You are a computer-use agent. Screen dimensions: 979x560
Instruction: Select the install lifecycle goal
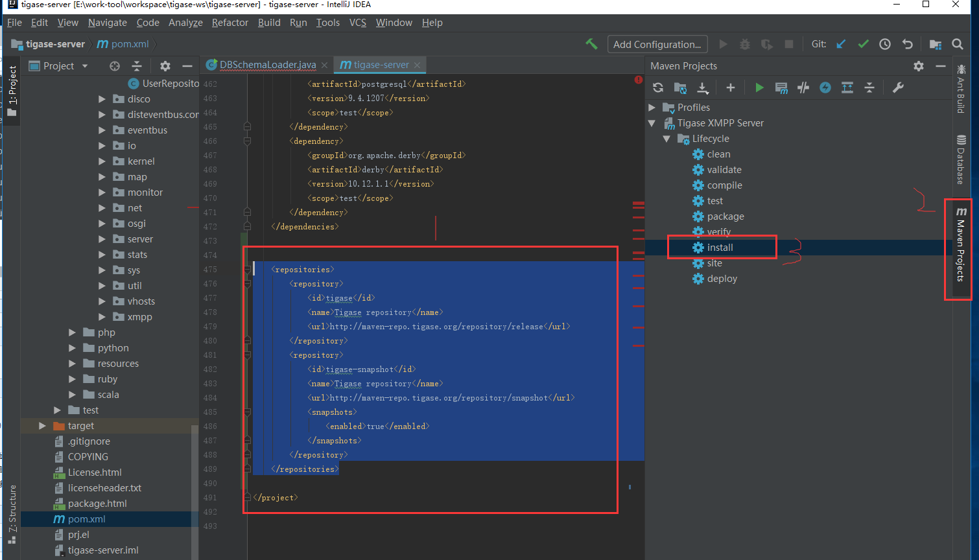click(720, 248)
